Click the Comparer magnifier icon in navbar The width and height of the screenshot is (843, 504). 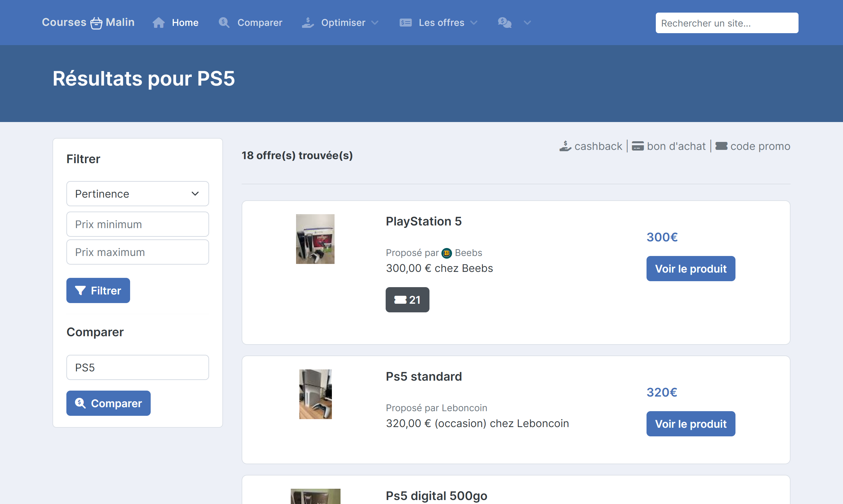[x=224, y=23]
